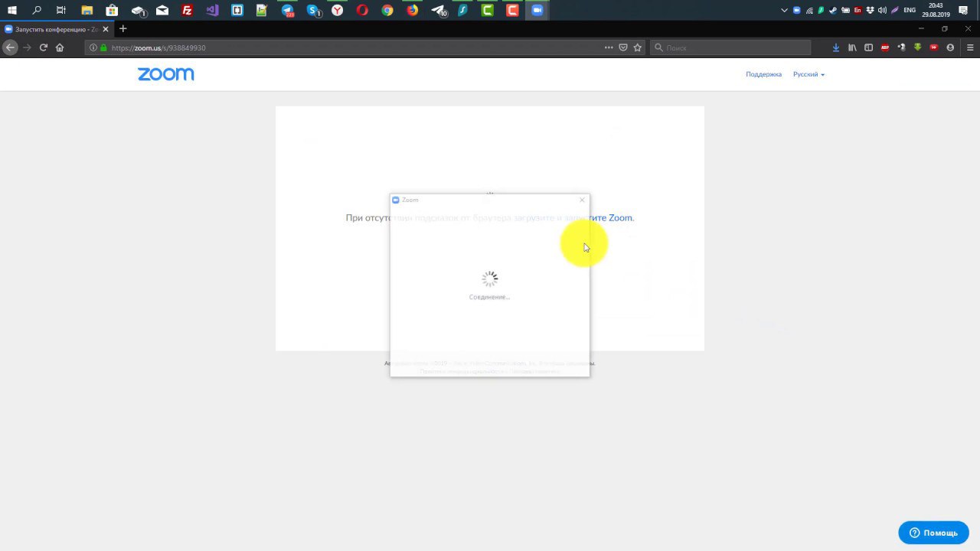This screenshot has width=980, height=551.
Task: Open page actions three-dot menu
Action: (609, 47)
